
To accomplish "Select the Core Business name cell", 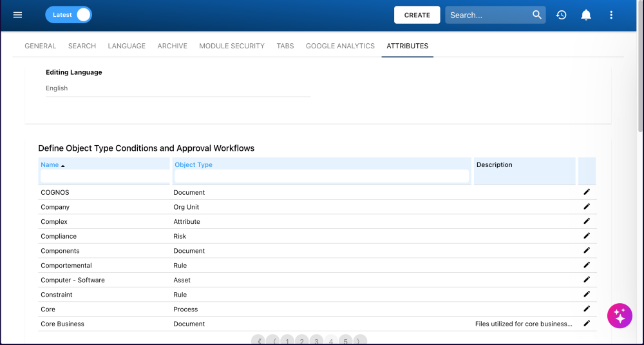I will pos(62,324).
